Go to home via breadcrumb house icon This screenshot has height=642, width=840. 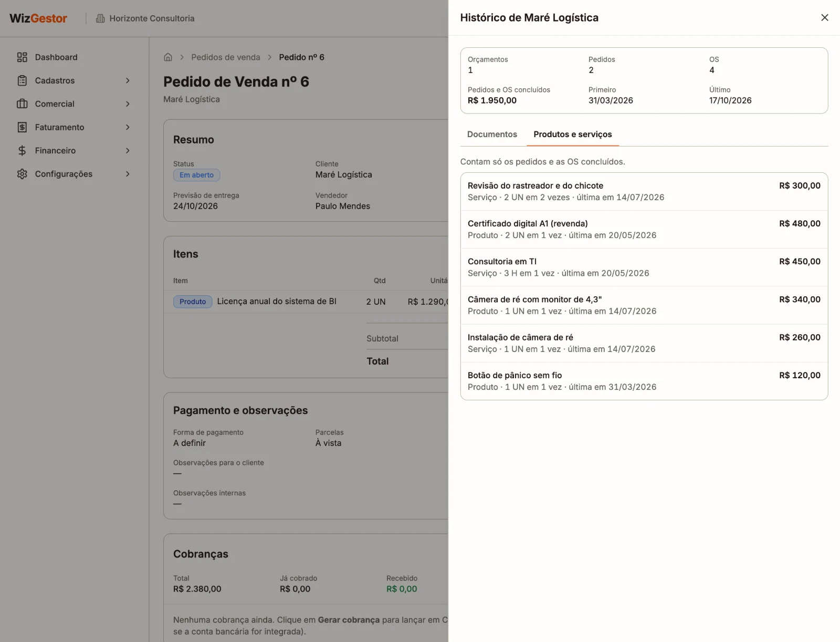168,57
